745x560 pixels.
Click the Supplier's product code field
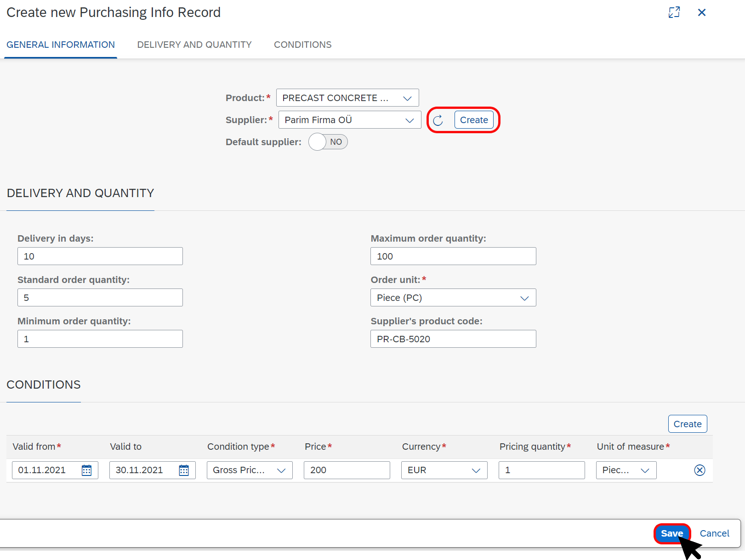[x=453, y=339]
